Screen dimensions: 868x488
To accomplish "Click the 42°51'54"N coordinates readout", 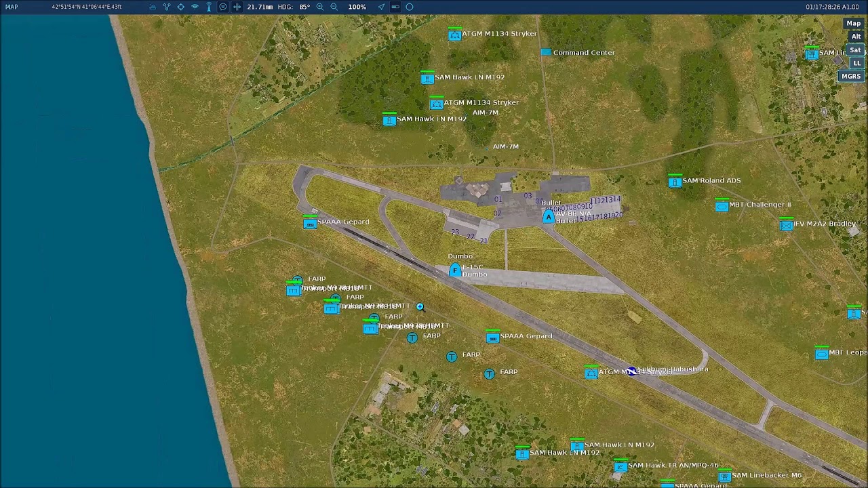I will coord(87,7).
